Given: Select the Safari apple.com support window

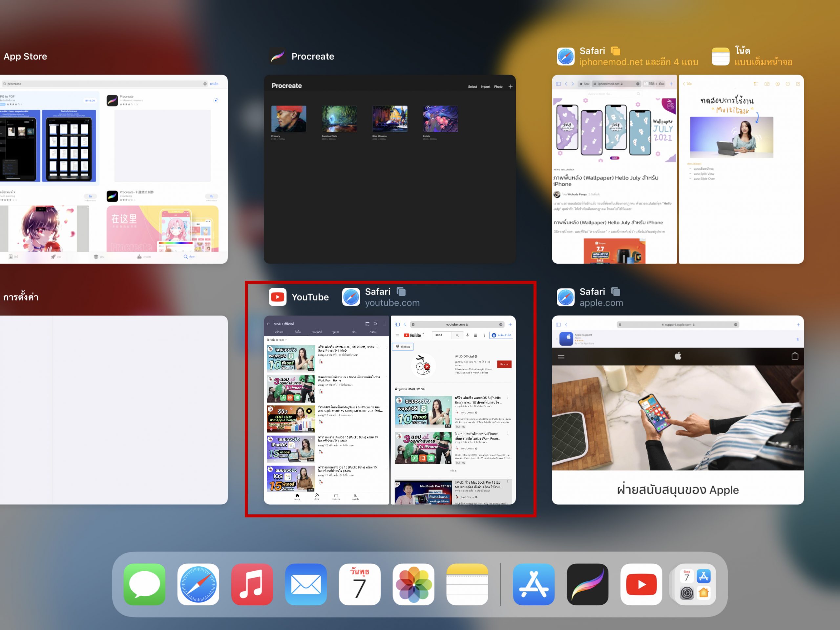Looking at the screenshot, I should tap(678, 410).
